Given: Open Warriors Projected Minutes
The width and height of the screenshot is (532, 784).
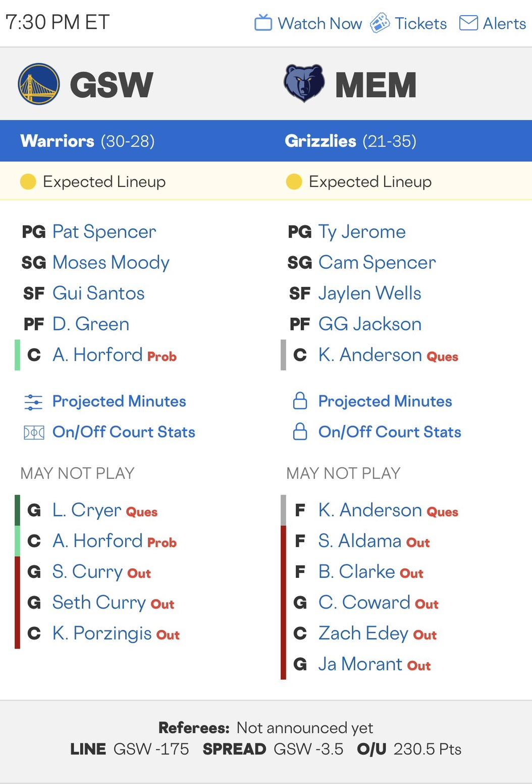Looking at the screenshot, I should pos(119,401).
